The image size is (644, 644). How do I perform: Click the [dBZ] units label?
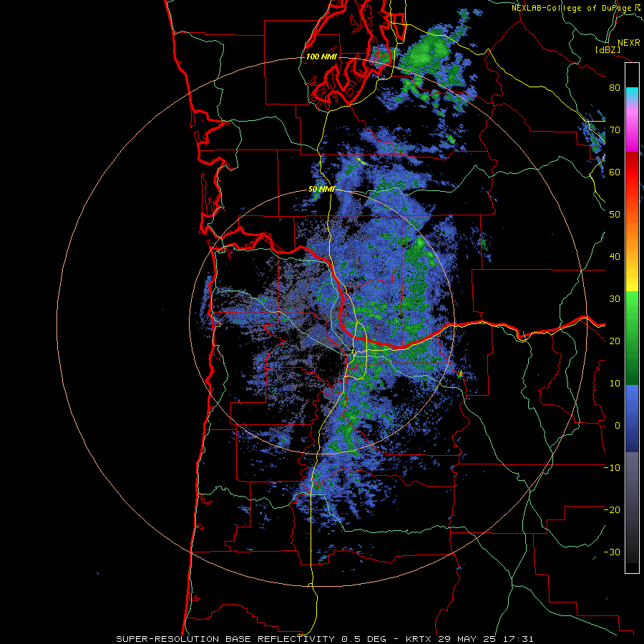[x=608, y=49]
